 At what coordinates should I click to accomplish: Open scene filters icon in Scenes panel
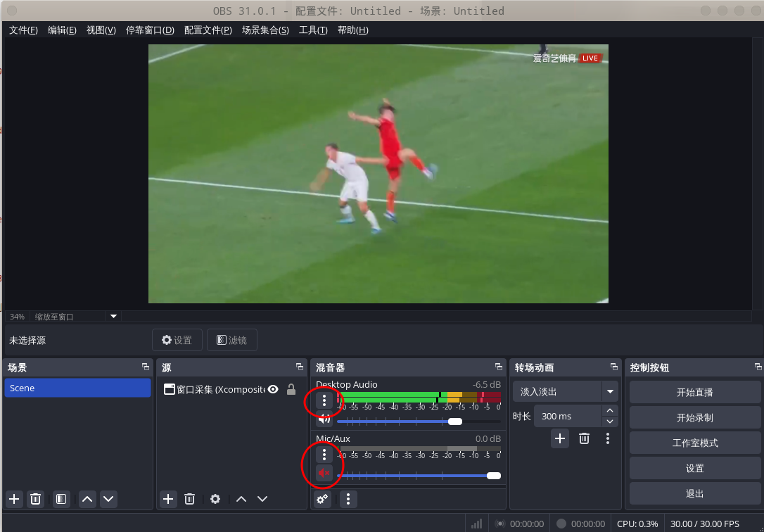pyautogui.click(x=61, y=499)
